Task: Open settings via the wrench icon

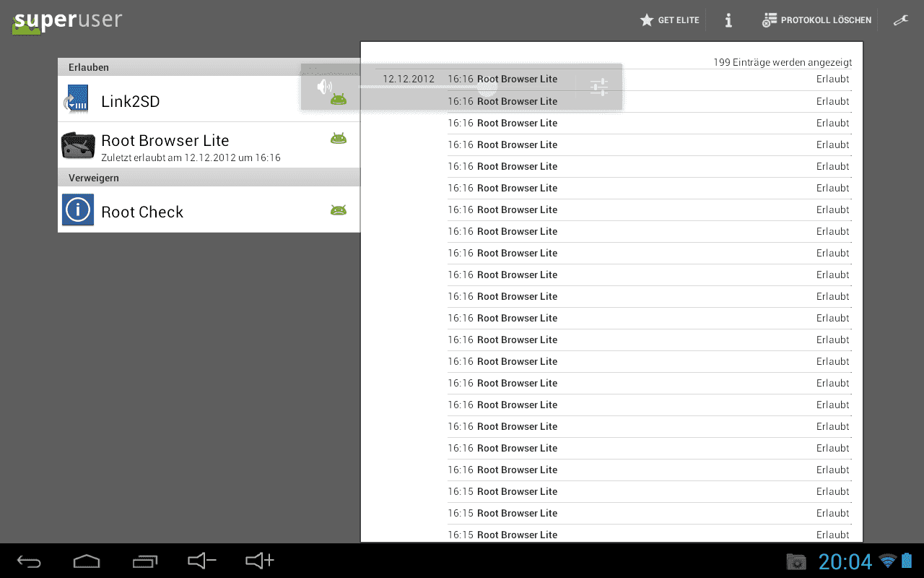Action: tap(901, 20)
